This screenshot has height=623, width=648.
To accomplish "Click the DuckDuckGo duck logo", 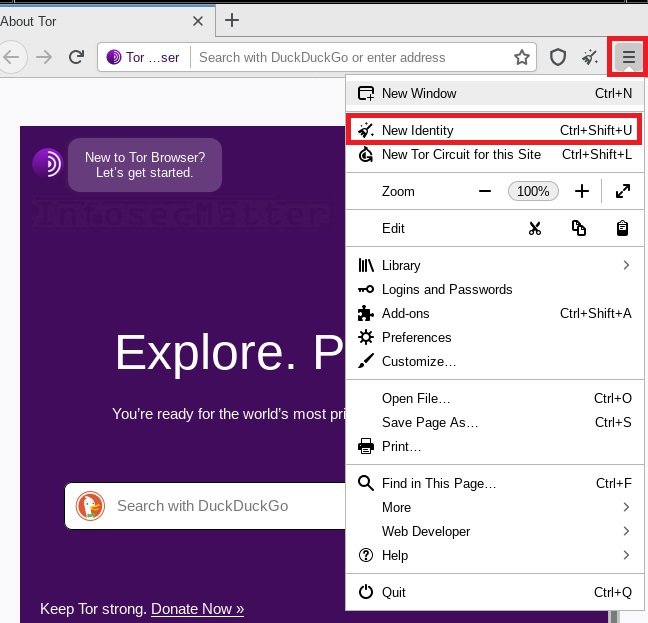I will pyautogui.click(x=90, y=506).
